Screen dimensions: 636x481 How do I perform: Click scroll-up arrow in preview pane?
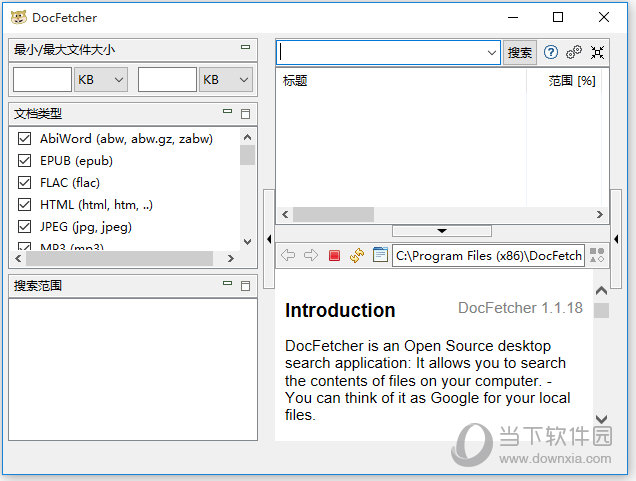(x=601, y=290)
